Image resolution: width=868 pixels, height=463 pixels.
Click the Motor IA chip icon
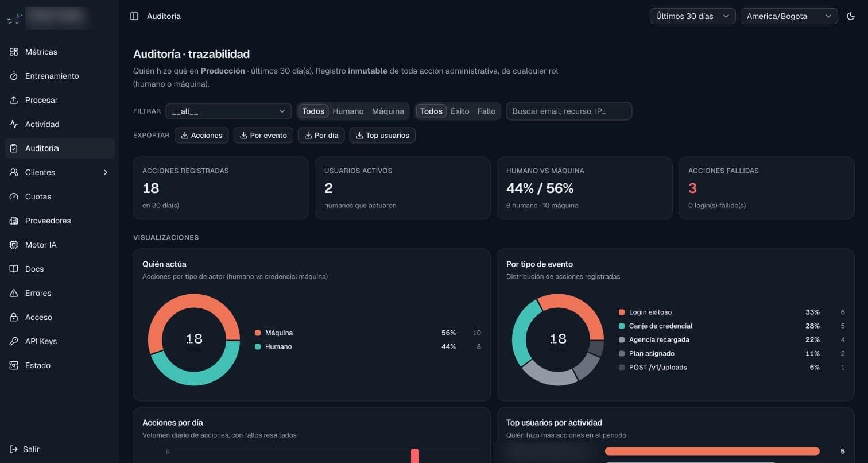(14, 245)
